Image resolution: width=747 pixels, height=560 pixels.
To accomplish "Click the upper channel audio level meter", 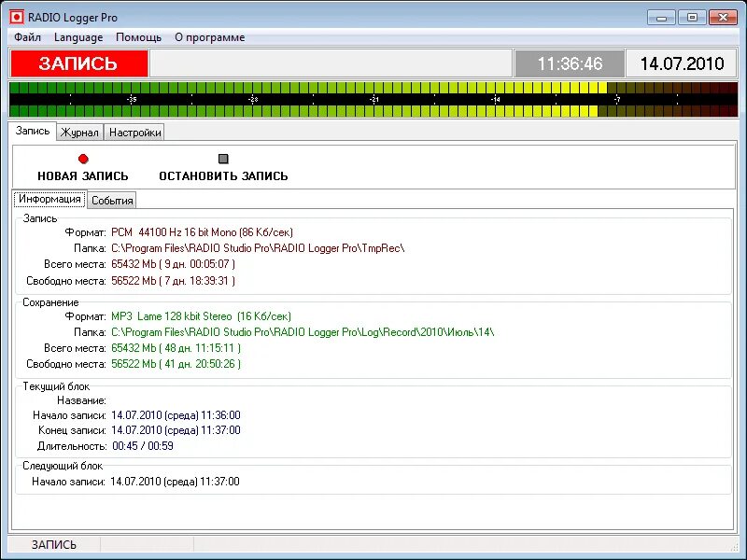I will coord(373,88).
